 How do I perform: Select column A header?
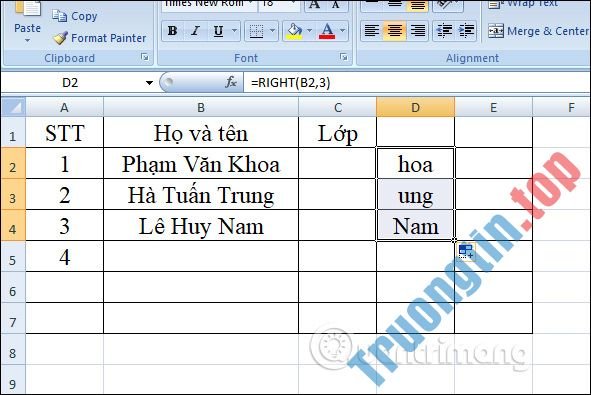tap(64, 107)
